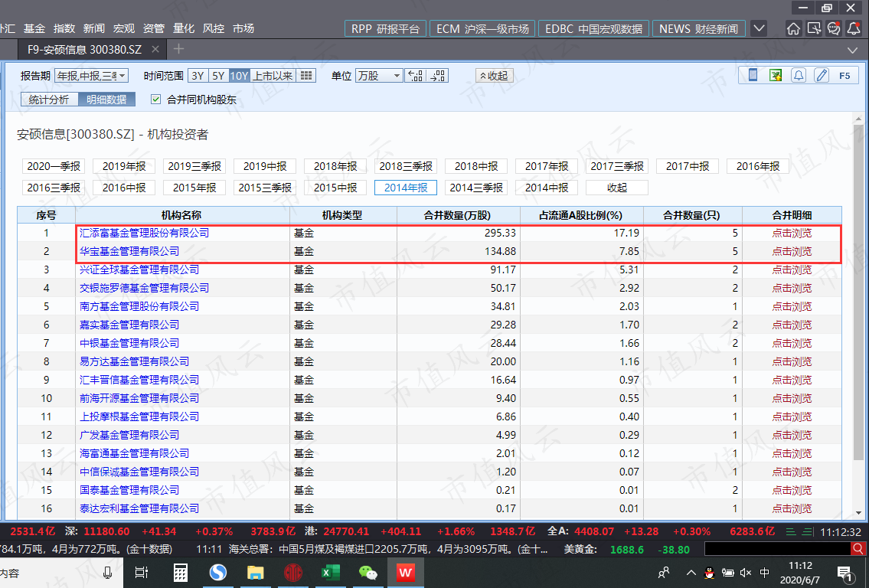This screenshot has height=588, width=869.
Task: Open RPP 研报平台
Action: click(x=385, y=29)
